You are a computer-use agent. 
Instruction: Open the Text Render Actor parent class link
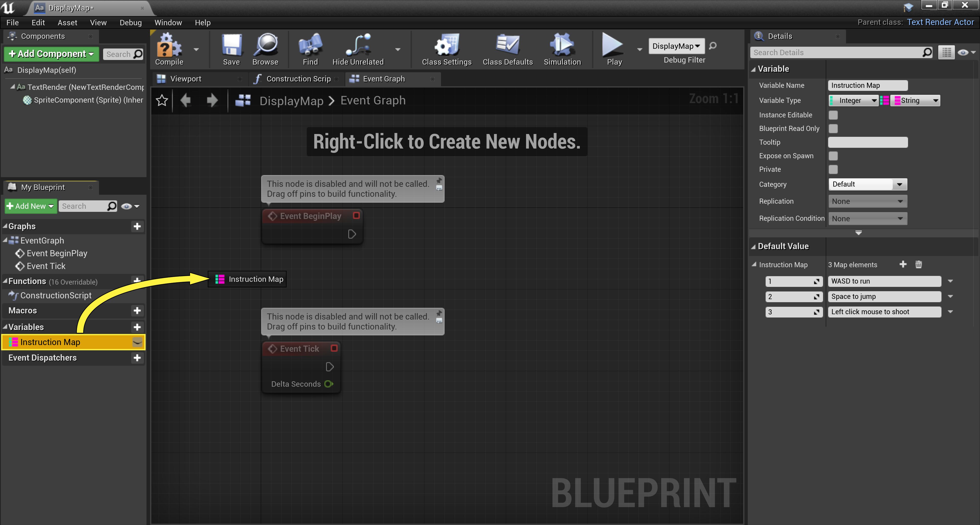(940, 22)
